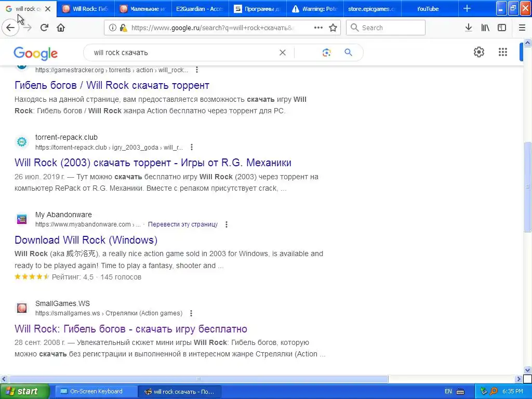Click the scroll left arrow
This screenshot has height=399, width=532.
point(4,379)
